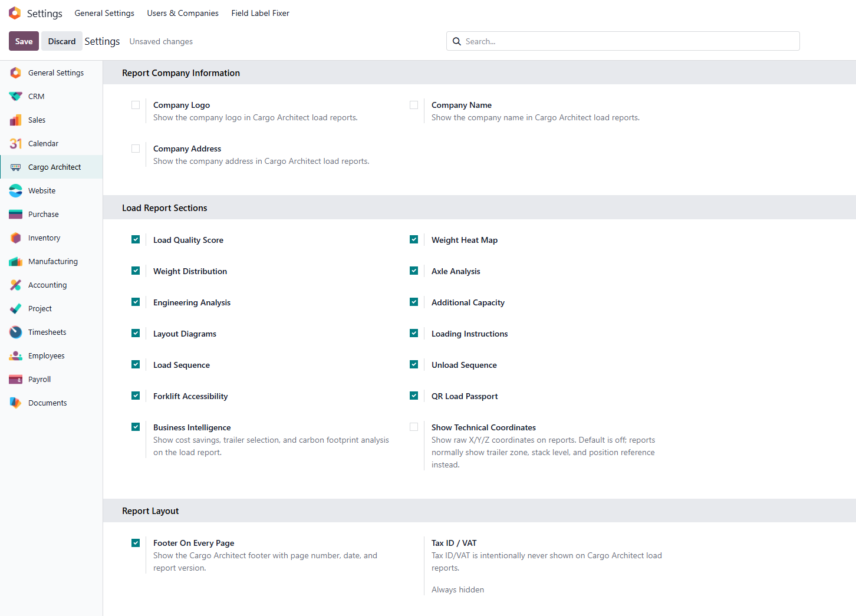Toggle Layout Diagrams checkbox
The image size is (856, 616).
(x=136, y=333)
